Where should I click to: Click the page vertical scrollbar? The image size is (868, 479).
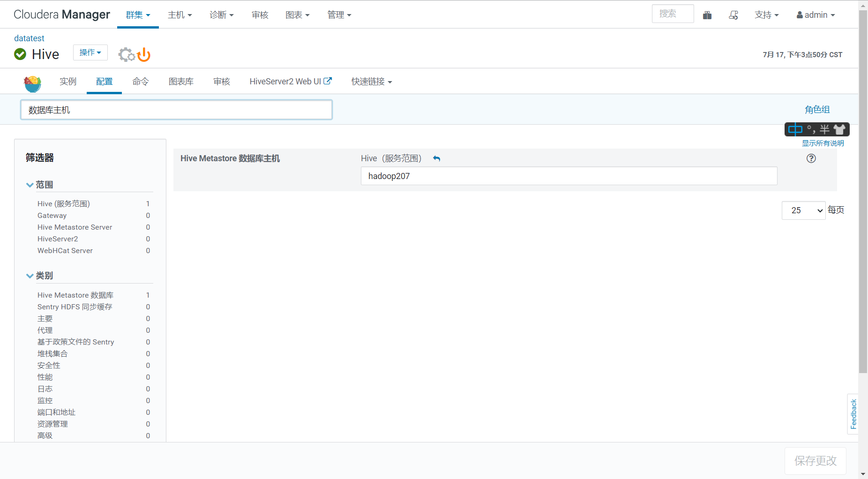click(x=863, y=192)
